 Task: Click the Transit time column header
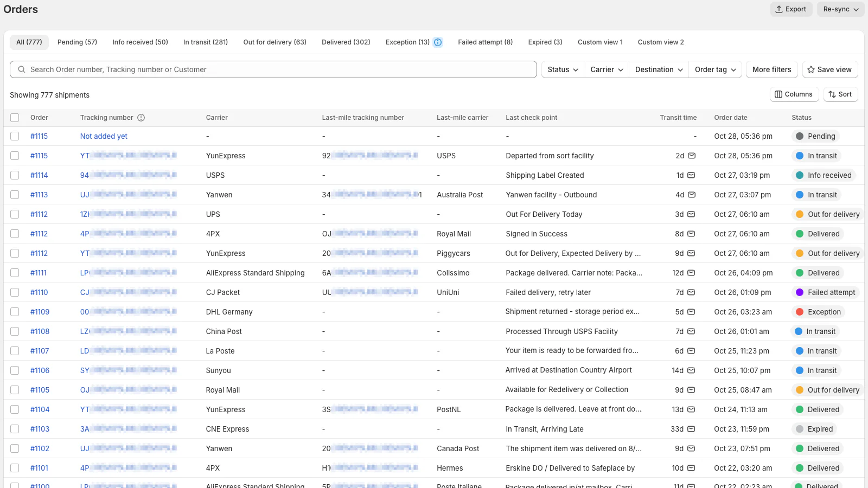click(678, 118)
